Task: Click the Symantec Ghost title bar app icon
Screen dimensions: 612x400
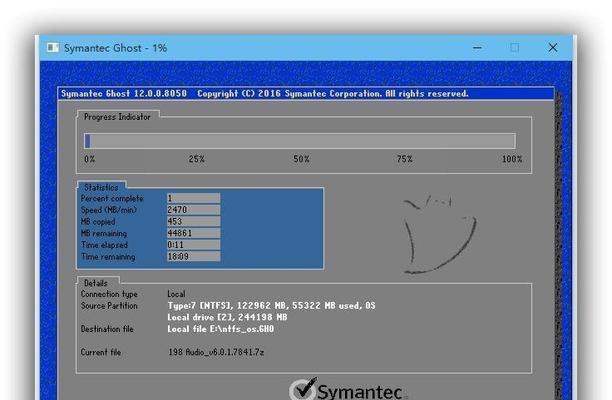Action: point(53,47)
